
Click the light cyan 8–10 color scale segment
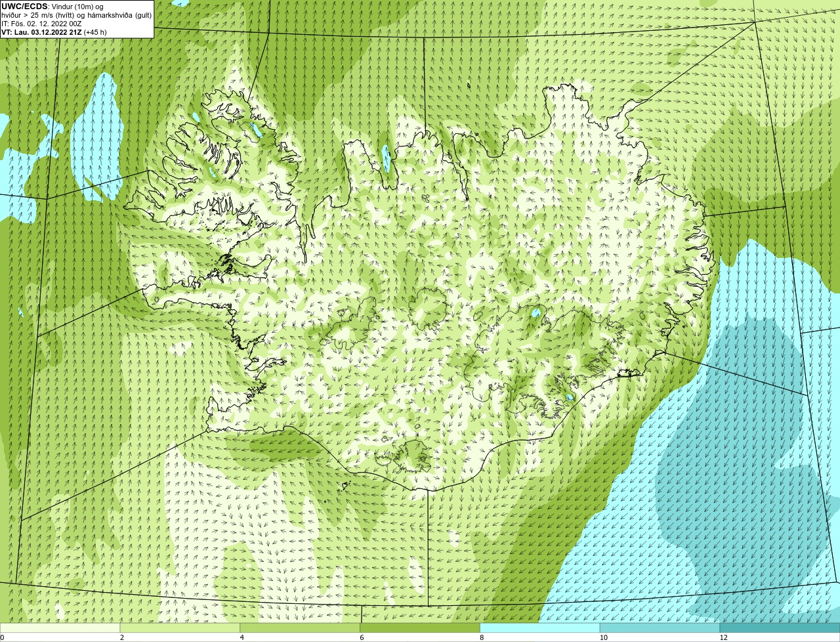pyautogui.click(x=541, y=628)
